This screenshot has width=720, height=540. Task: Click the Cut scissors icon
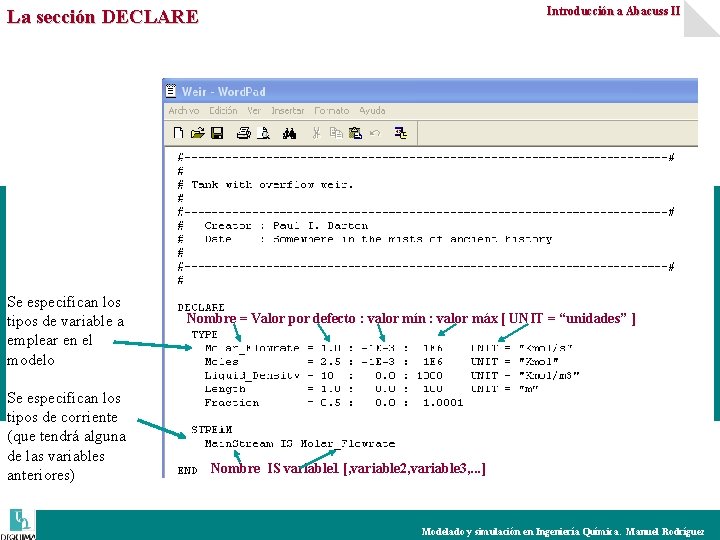[316, 133]
